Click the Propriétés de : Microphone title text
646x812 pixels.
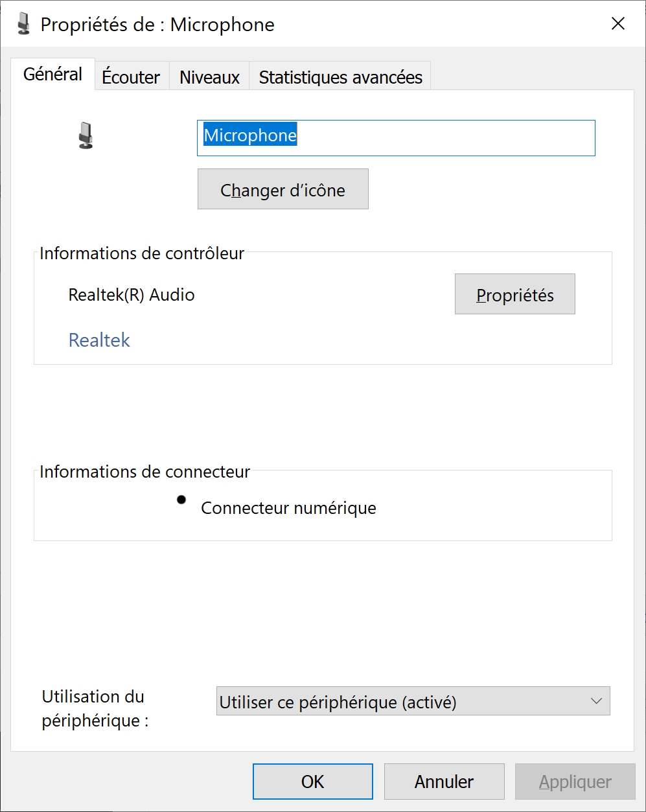pos(157,25)
